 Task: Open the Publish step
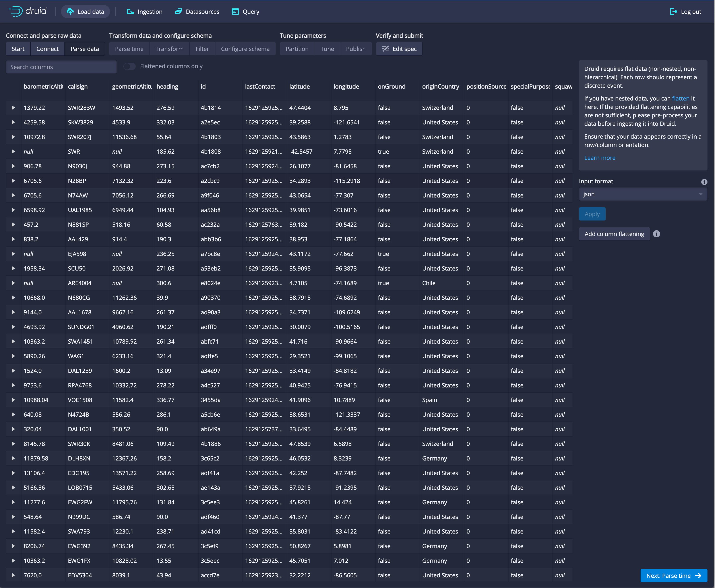[x=356, y=49]
